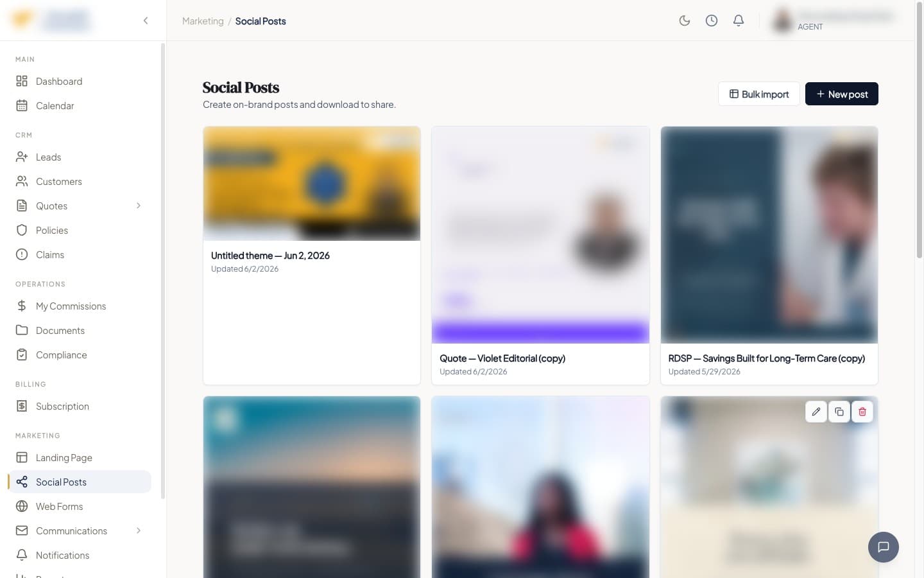Click the 'Untitled theme — Jun 2, 2026' title
The image size is (924, 578).
[270, 256]
